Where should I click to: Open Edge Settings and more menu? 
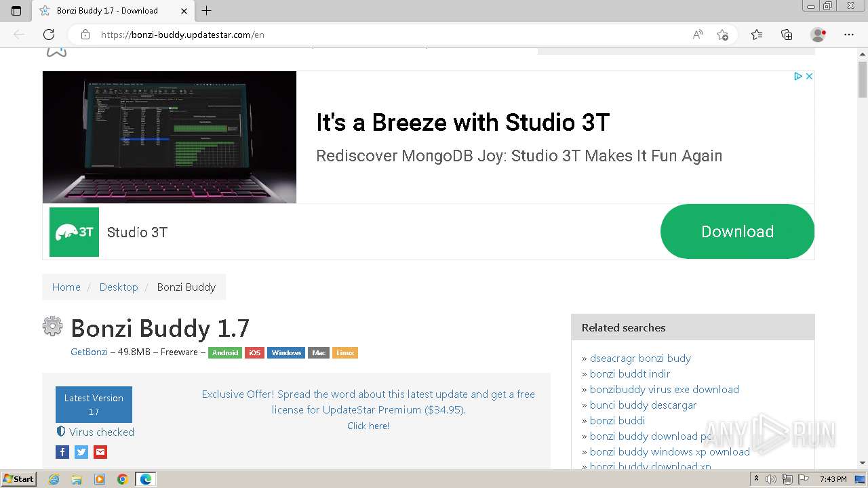[x=849, y=35]
